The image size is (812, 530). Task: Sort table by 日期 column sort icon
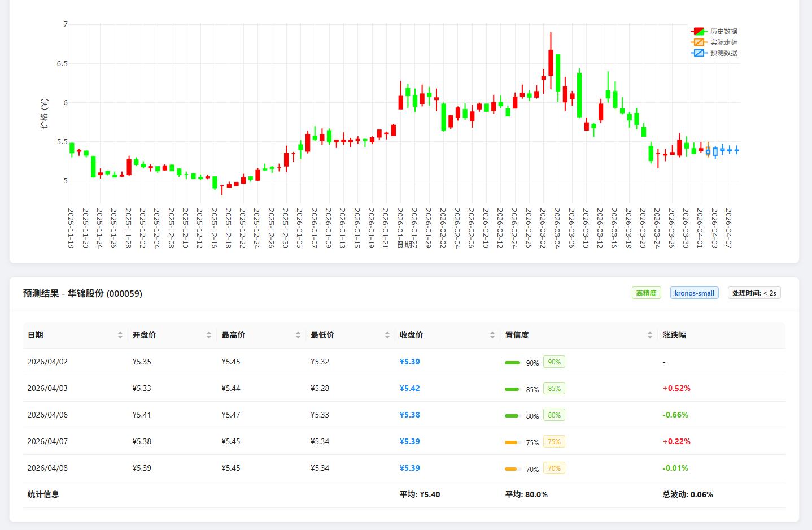(120, 335)
